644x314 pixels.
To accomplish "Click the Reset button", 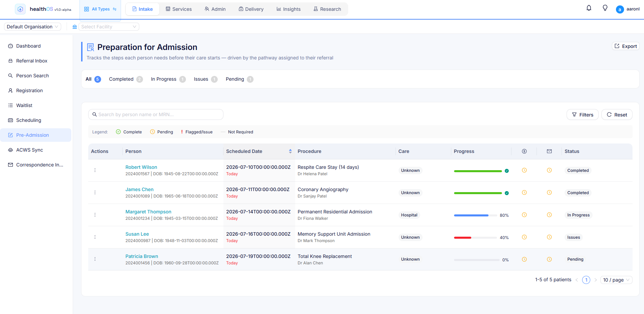I will pos(617,115).
